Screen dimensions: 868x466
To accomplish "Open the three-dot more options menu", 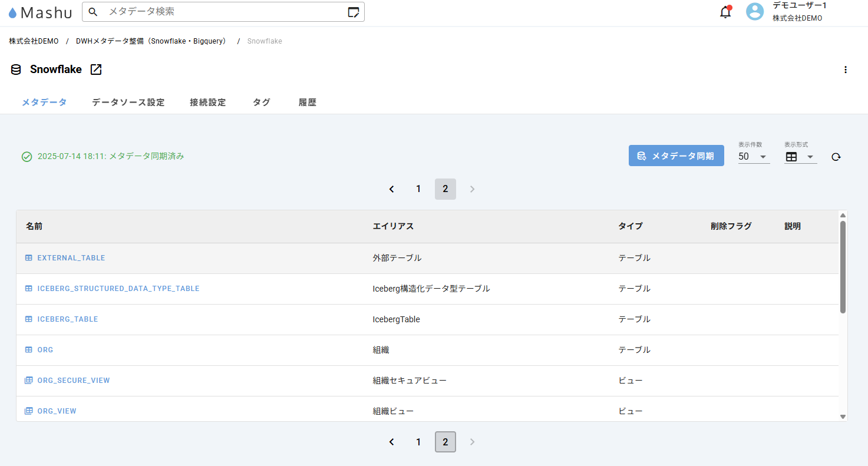I will point(846,70).
